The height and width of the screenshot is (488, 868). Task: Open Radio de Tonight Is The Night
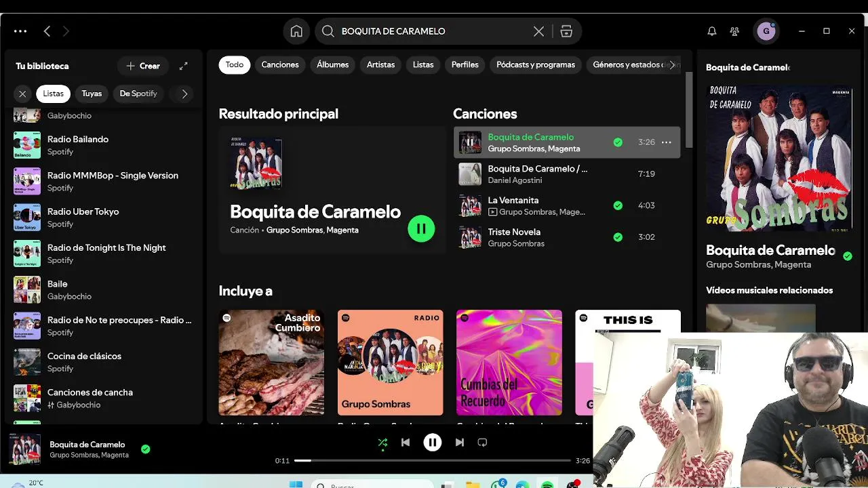coord(103,253)
